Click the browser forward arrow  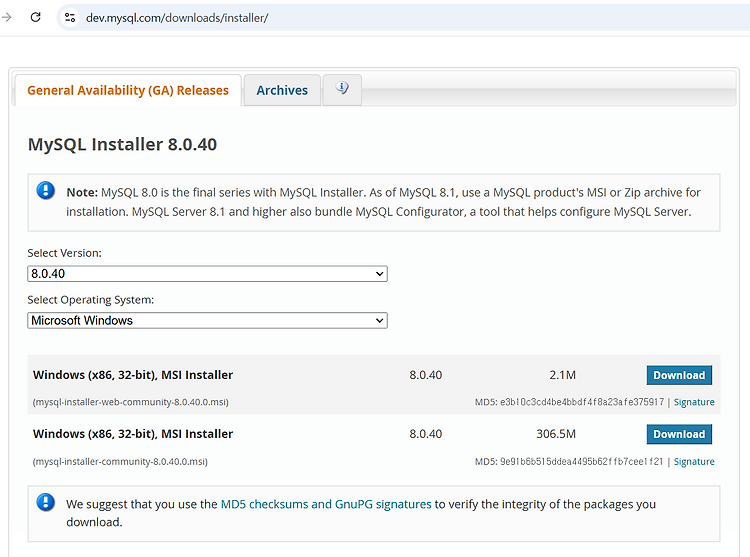tap(6, 18)
